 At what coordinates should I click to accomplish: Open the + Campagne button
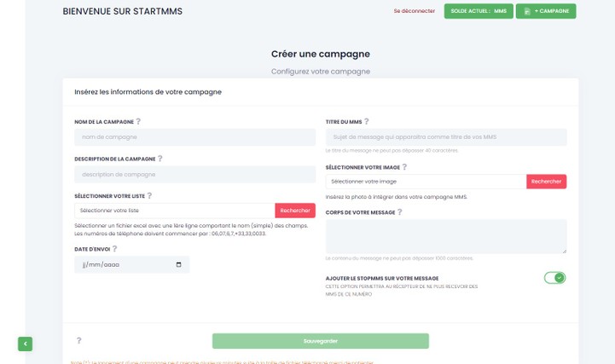545,11
